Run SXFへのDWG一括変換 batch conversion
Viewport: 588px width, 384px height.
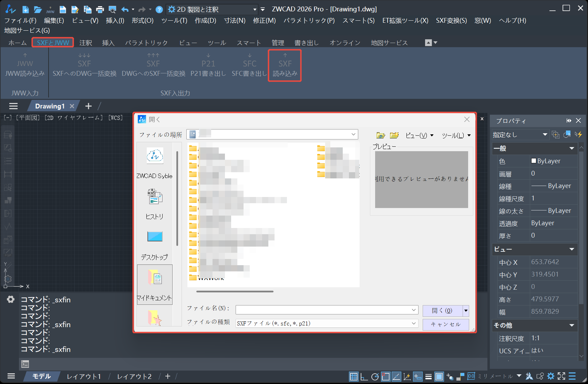click(x=84, y=65)
